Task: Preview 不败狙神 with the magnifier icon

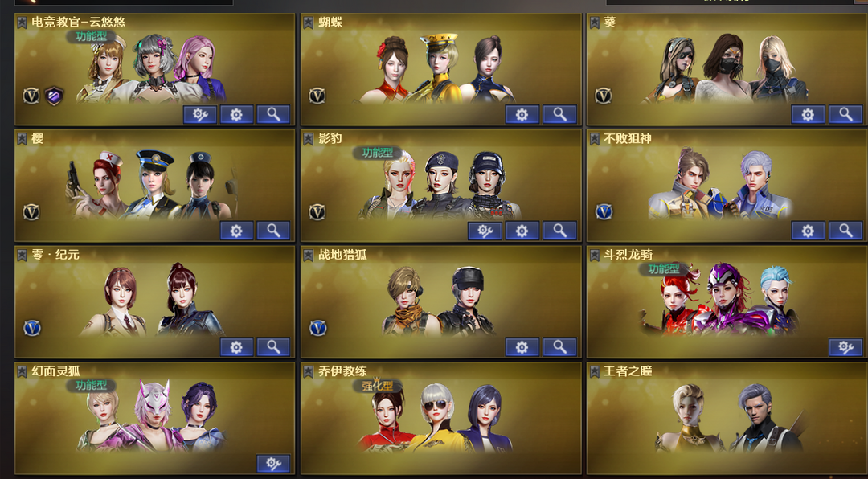Action: click(845, 231)
